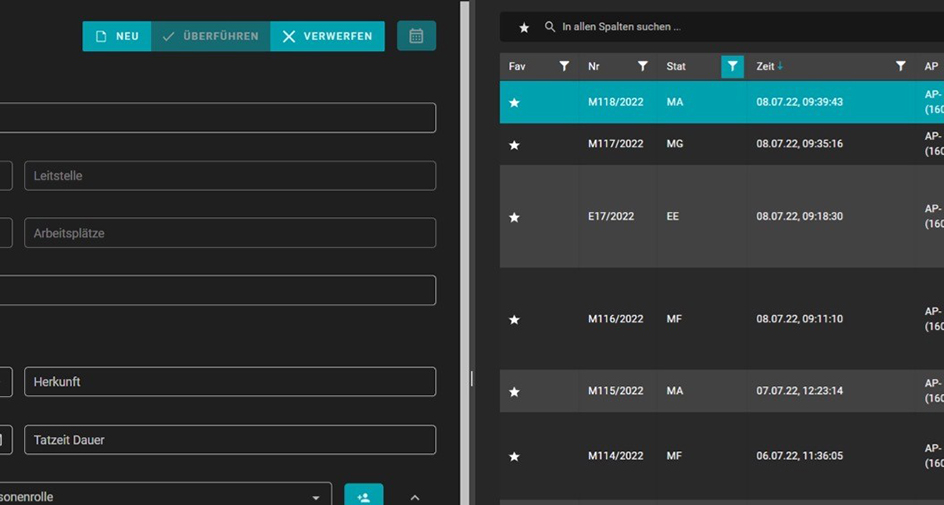Image resolution: width=944 pixels, height=505 pixels.
Task: Open filter for the Nr column
Action: click(642, 66)
